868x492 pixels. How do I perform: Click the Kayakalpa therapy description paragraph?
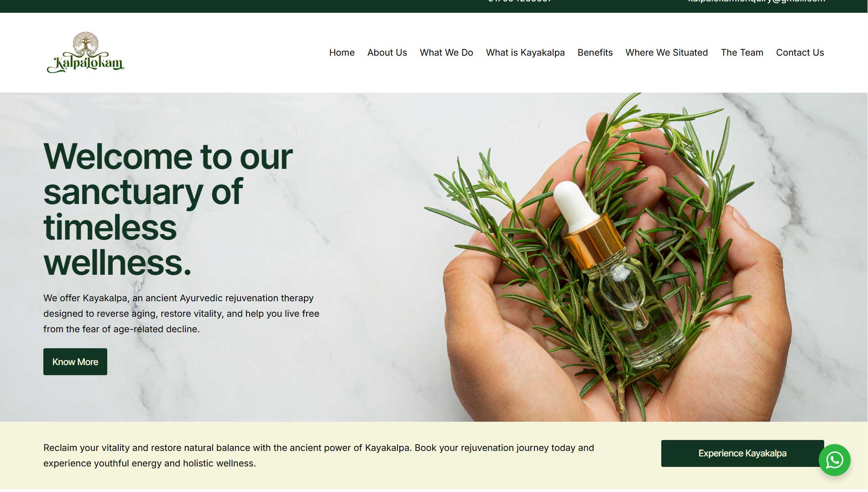pyautogui.click(x=181, y=314)
